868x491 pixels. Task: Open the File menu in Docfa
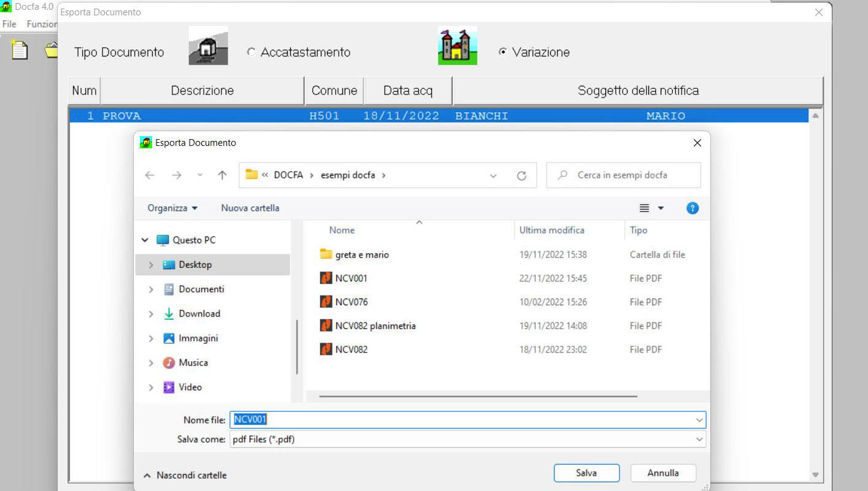(9, 25)
